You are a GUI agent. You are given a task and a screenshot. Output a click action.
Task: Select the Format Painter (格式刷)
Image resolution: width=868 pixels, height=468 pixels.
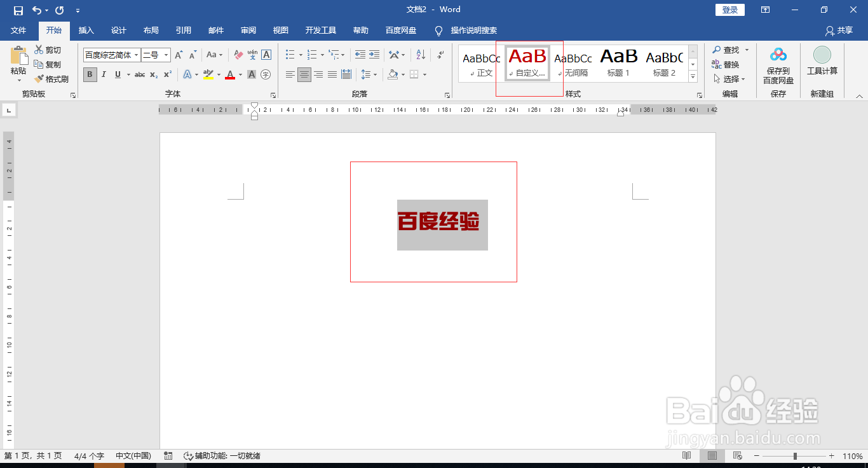coord(51,79)
